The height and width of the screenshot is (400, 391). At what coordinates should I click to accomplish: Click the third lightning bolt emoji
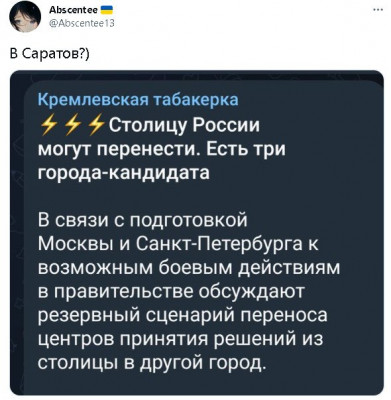(x=95, y=126)
